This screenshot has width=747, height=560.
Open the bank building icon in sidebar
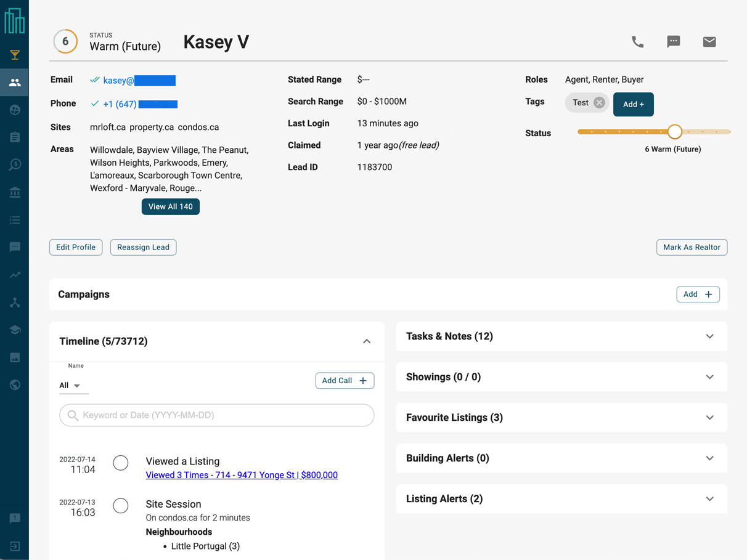click(15, 193)
